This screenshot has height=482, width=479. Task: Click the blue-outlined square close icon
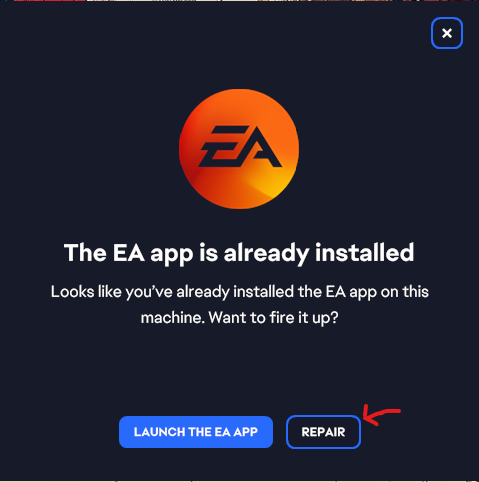click(x=447, y=33)
